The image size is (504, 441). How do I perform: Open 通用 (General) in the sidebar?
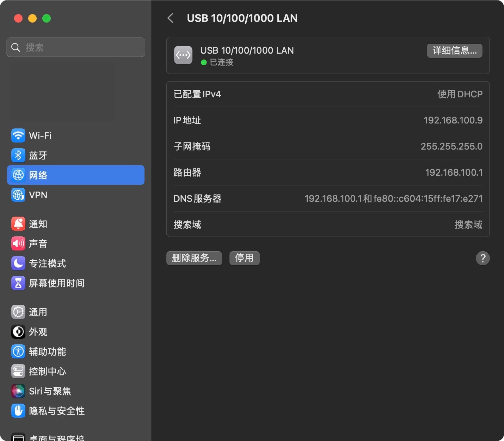click(x=38, y=312)
